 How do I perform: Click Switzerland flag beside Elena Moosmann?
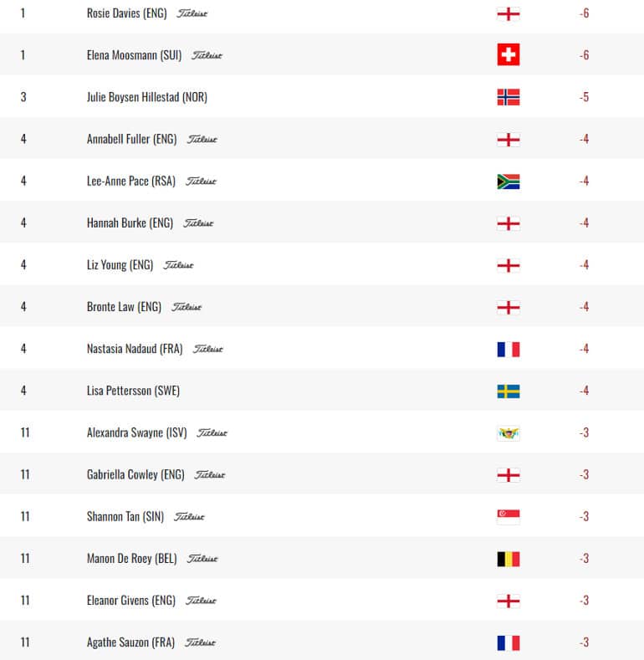point(508,55)
